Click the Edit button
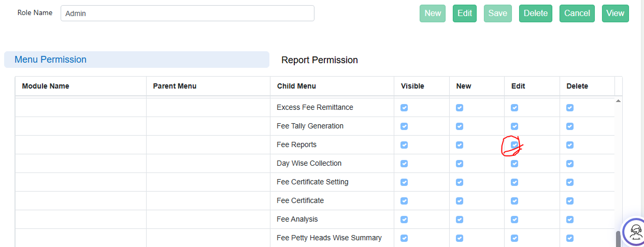The width and height of the screenshot is (644, 247). pyautogui.click(x=465, y=13)
